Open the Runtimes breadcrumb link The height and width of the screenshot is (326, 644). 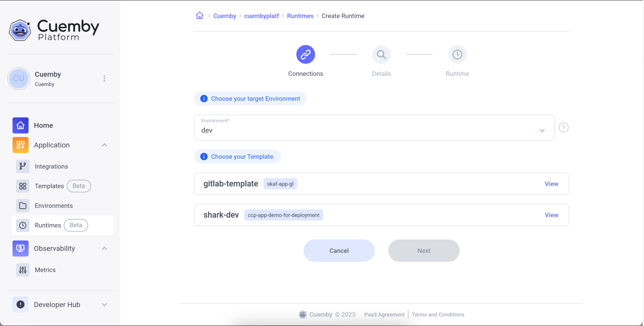(x=300, y=16)
